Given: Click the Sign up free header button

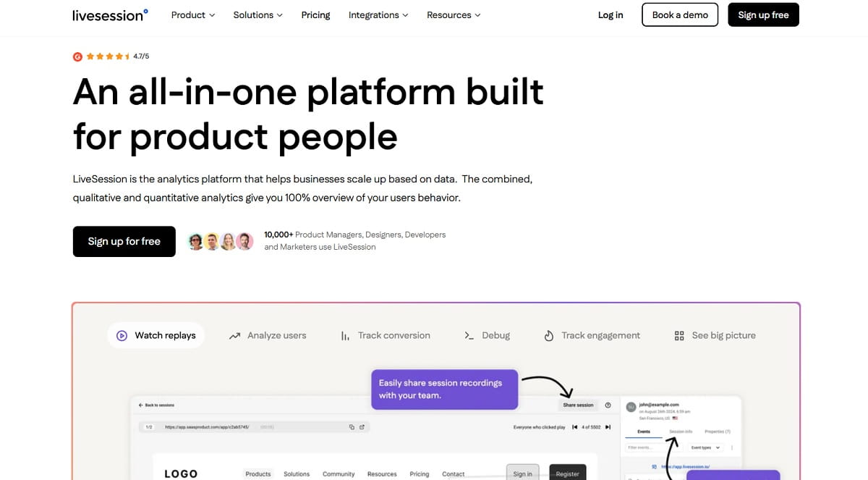Looking at the screenshot, I should [x=763, y=14].
